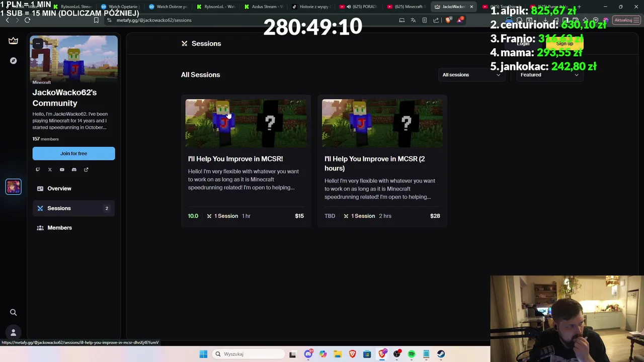
Task: Click the Aktualizuj update button
Action: (x=626, y=20)
